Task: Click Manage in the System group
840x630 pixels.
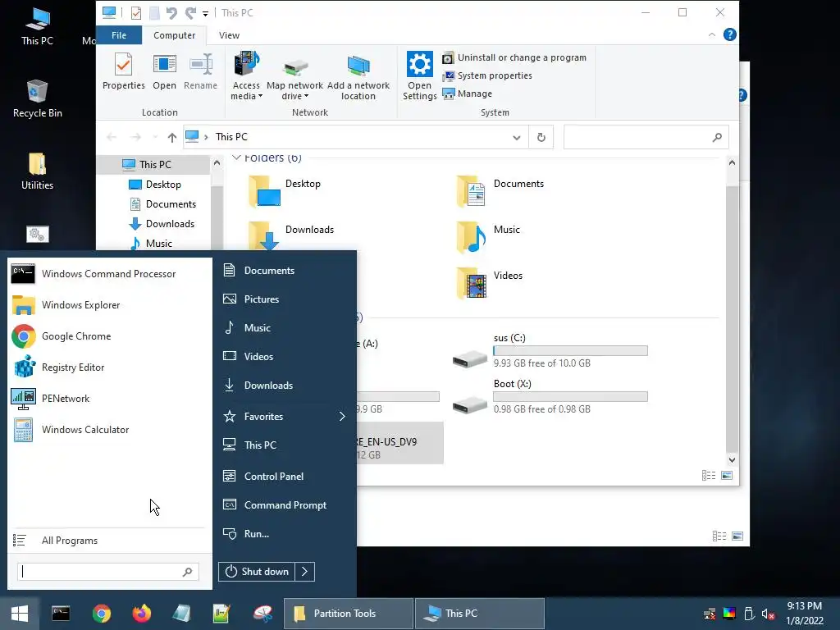Action: (x=467, y=94)
